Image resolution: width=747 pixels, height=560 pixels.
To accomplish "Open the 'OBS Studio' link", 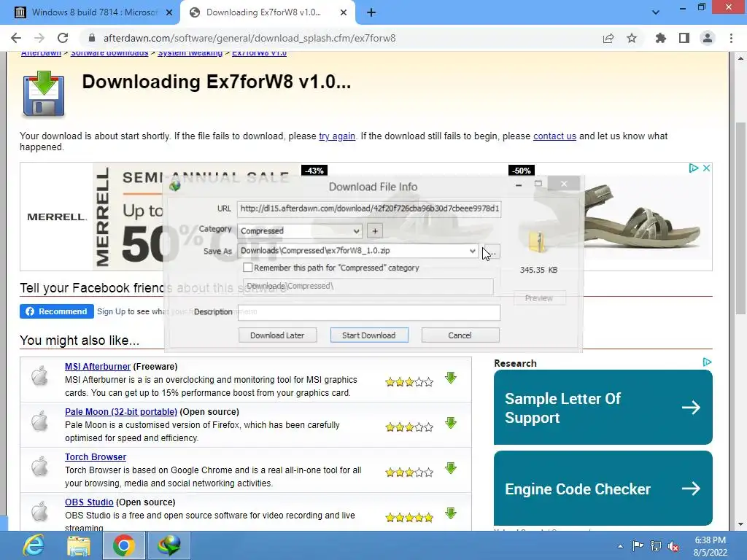I will coord(89,502).
